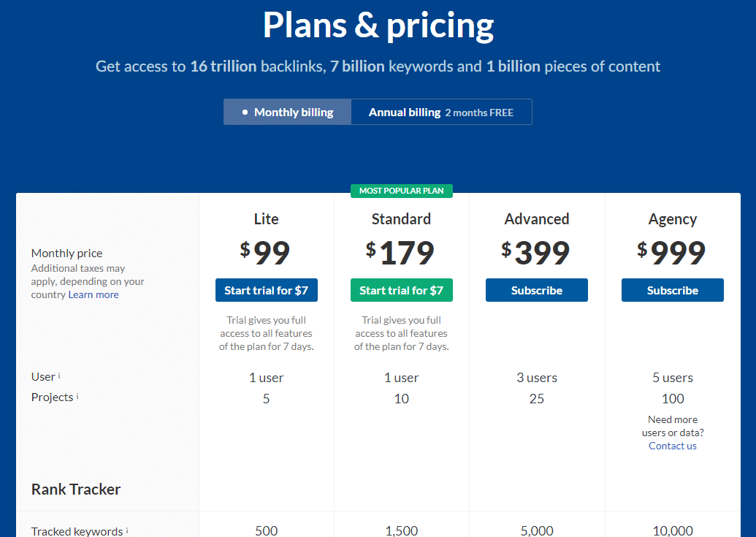Screen dimensions: 756x537
Task: Click the info icon beside Projects
Action: pyautogui.click(x=77, y=397)
